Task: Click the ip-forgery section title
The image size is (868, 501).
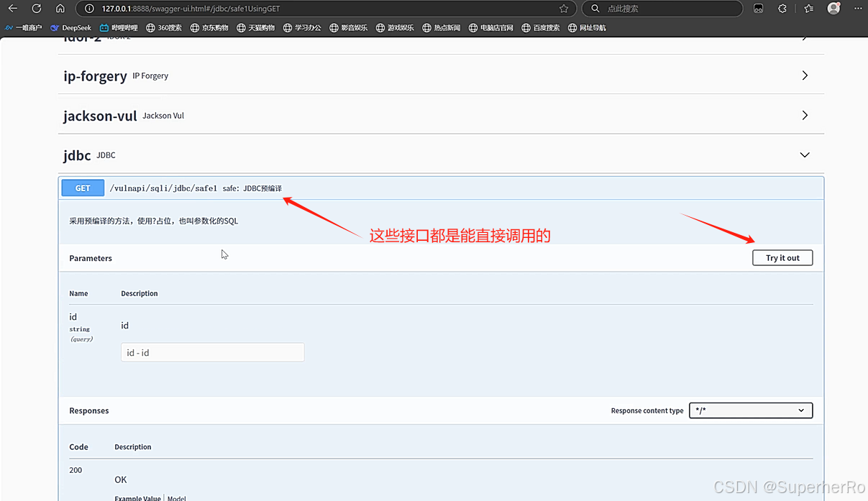Action: tap(95, 76)
